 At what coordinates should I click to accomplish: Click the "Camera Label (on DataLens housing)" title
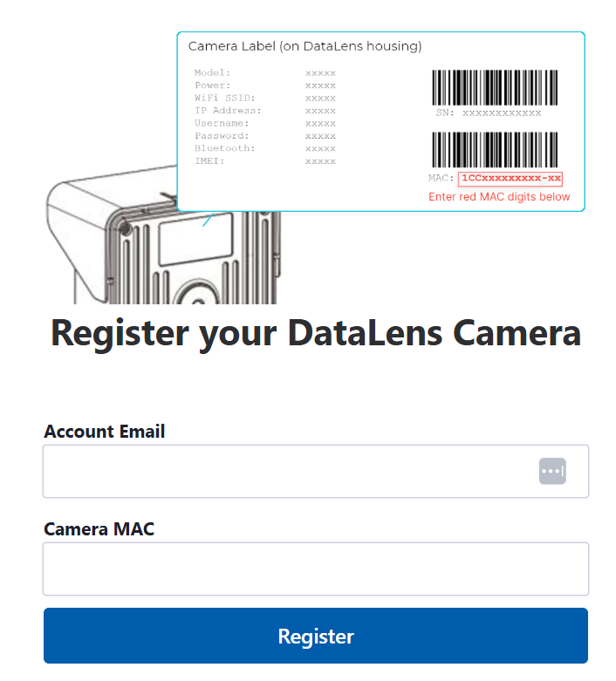(305, 45)
